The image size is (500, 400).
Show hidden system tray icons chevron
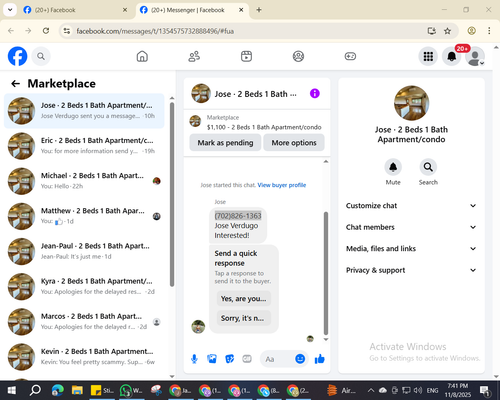tap(371, 390)
